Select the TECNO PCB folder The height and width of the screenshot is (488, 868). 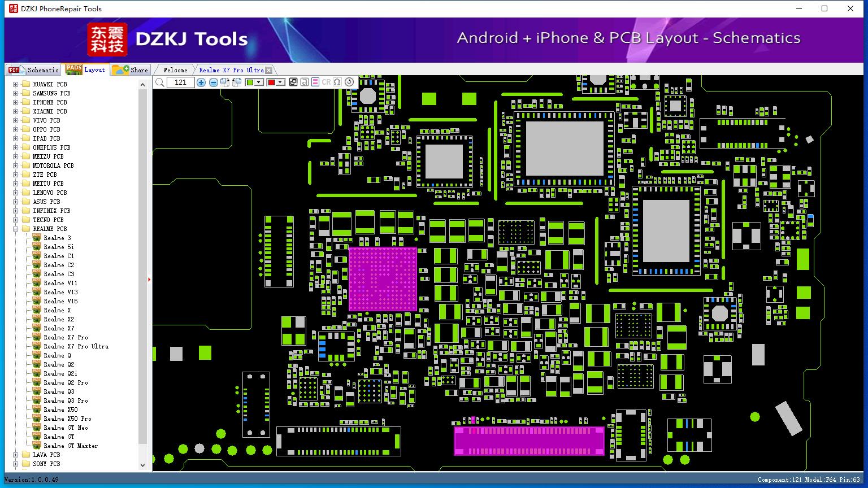(48, 220)
